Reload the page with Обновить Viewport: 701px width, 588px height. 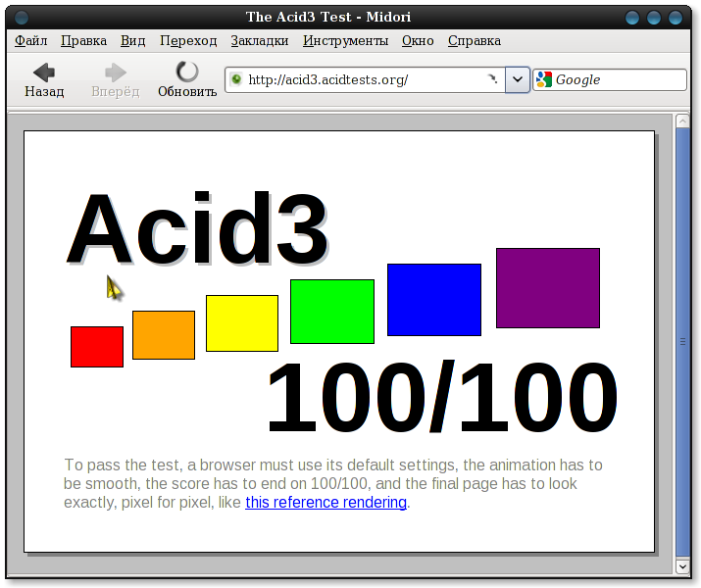click(x=187, y=80)
